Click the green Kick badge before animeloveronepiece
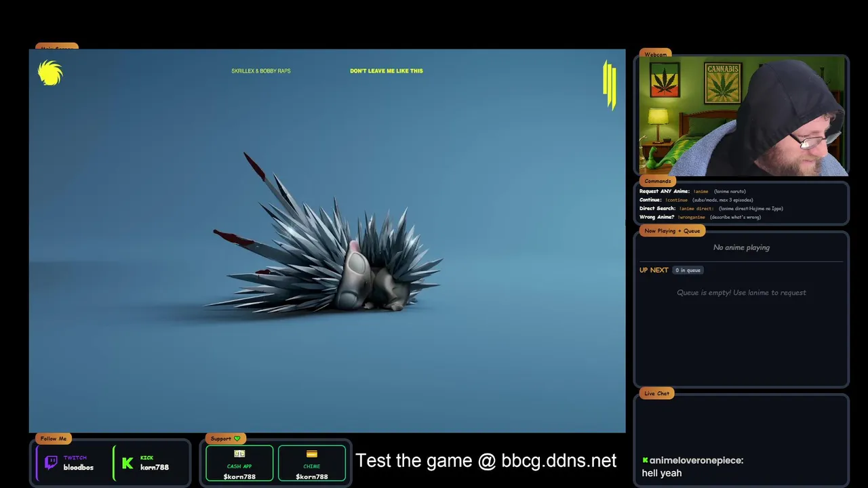 pos(645,460)
